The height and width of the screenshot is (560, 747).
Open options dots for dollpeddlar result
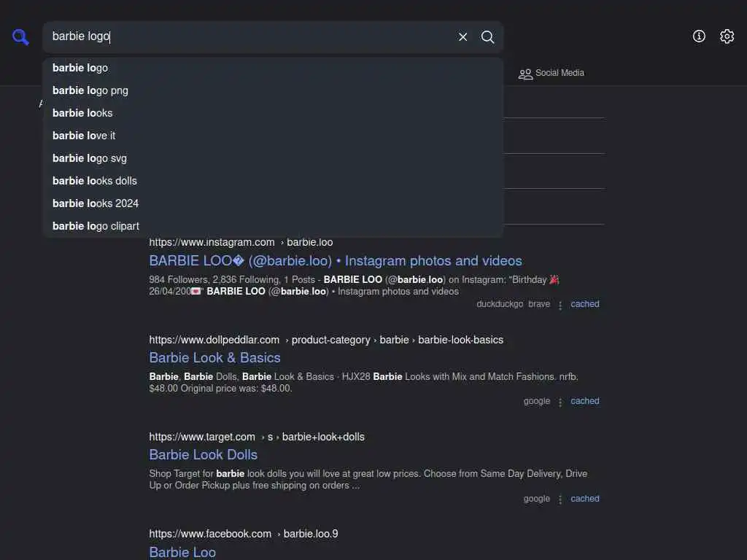coord(560,402)
